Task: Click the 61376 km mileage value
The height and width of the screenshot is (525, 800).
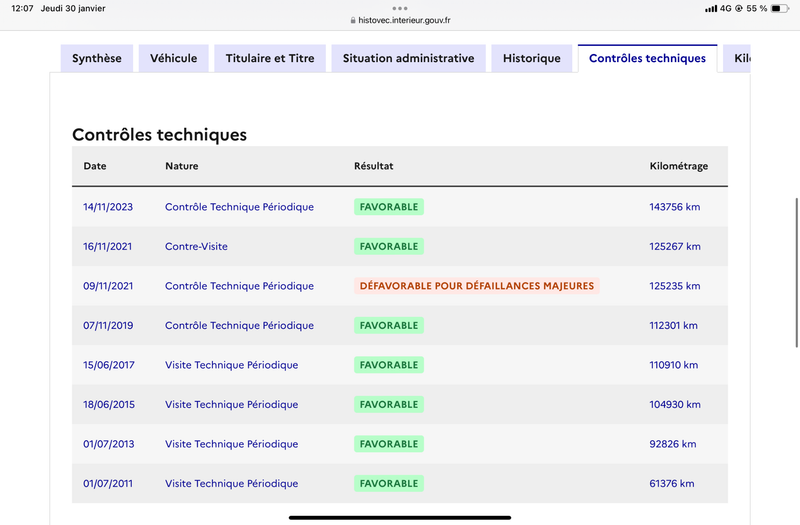Action: [671, 484]
